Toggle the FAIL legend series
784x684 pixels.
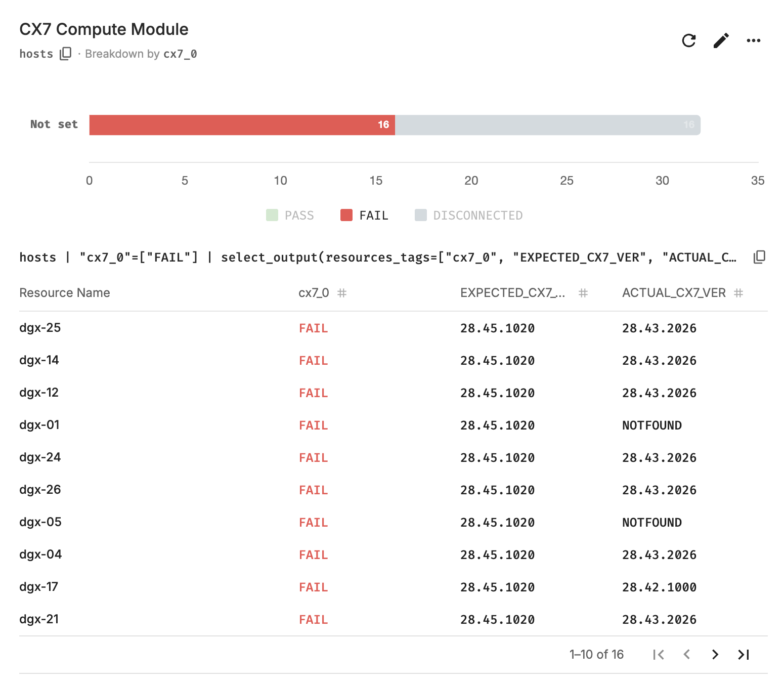tap(364, 216)
